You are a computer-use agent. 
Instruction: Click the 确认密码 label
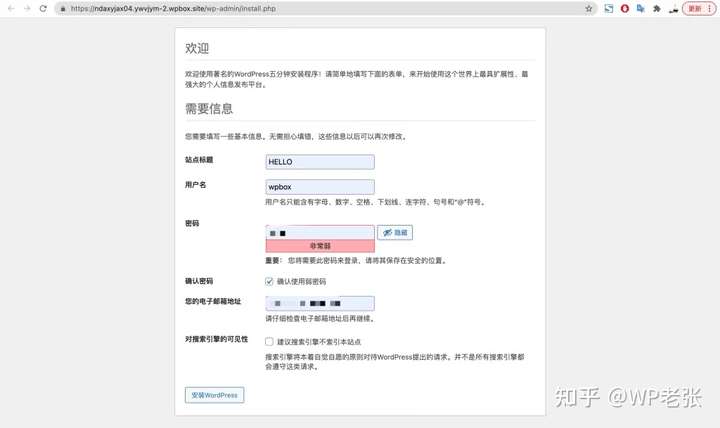[x=199, y=281]
